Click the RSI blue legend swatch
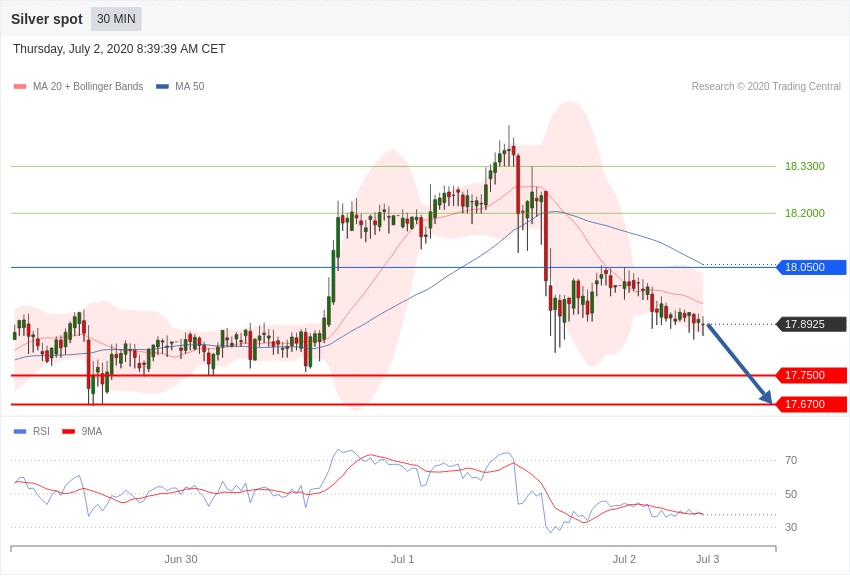The image size is (850, 576). pyautogui.click(x=20, y=431)
